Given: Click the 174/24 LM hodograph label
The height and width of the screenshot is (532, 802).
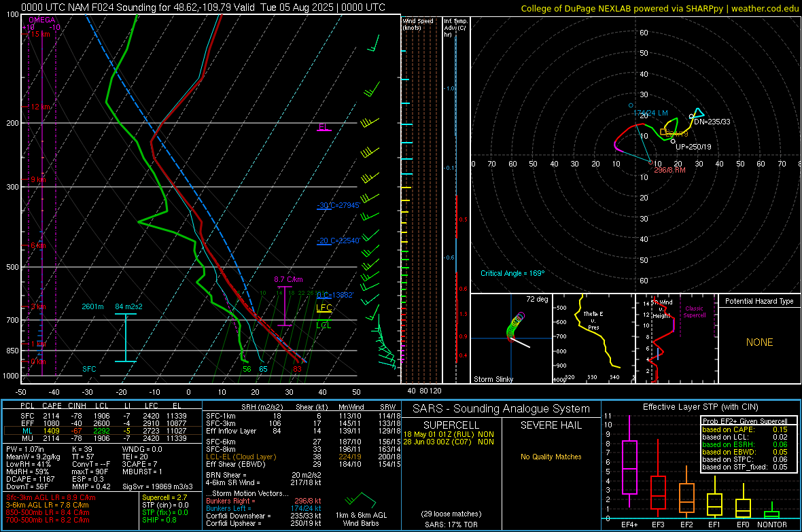Looking at the screenshot, I should pos(650,113).
